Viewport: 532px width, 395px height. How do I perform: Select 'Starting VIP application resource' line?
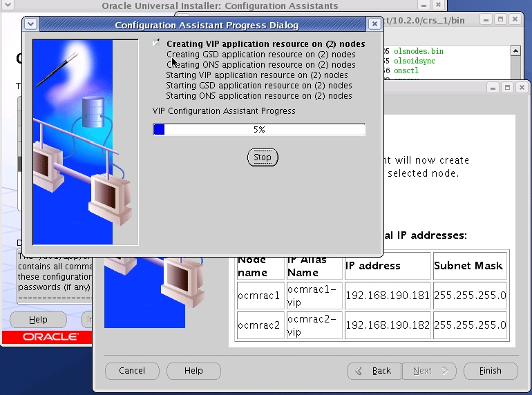click(257, 75)
